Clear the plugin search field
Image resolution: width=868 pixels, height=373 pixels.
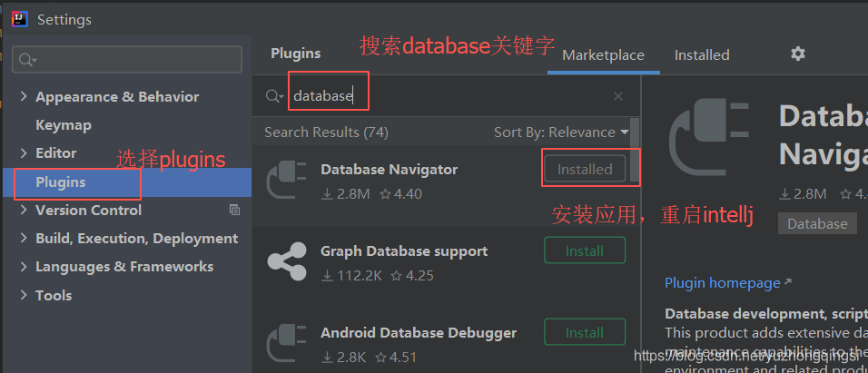618,96
